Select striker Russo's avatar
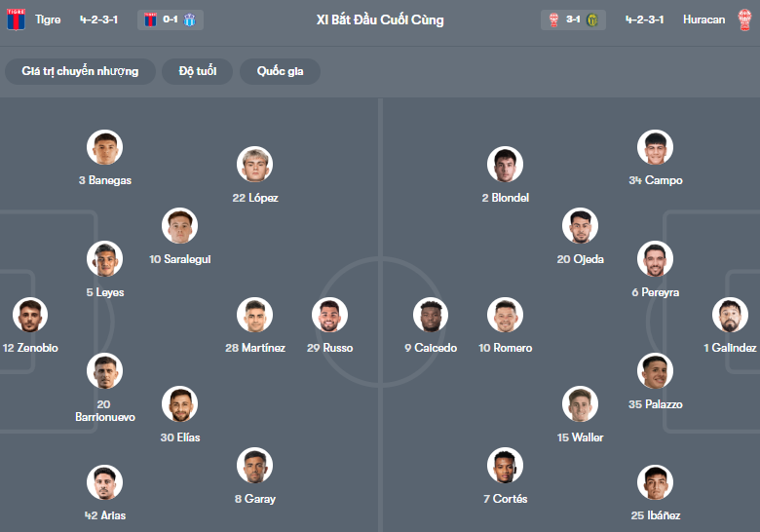 (329, 316)
